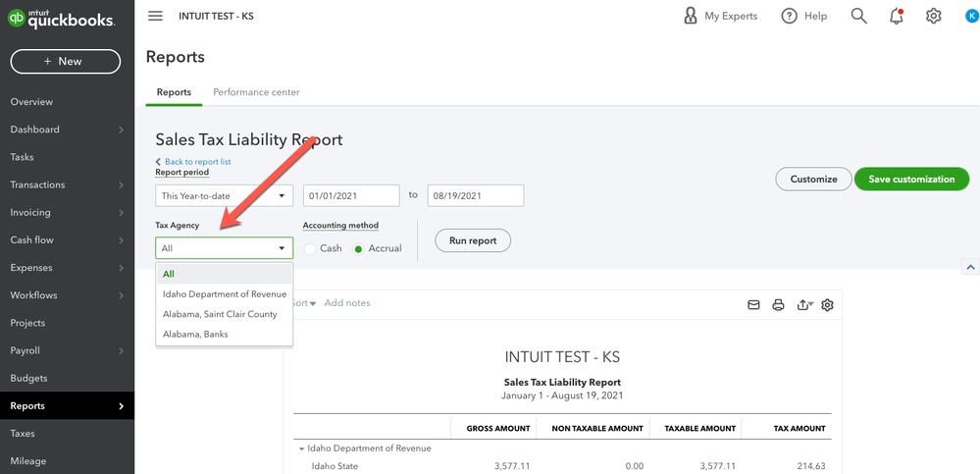Open notifications bell
This screenshot has width=980, height=474.
(897, 17)
